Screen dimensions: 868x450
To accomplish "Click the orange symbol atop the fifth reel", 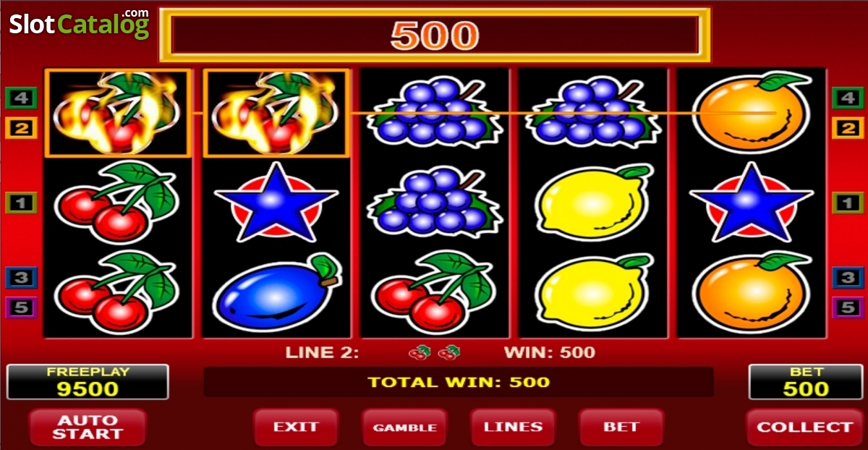I will (x=752, y=112).
